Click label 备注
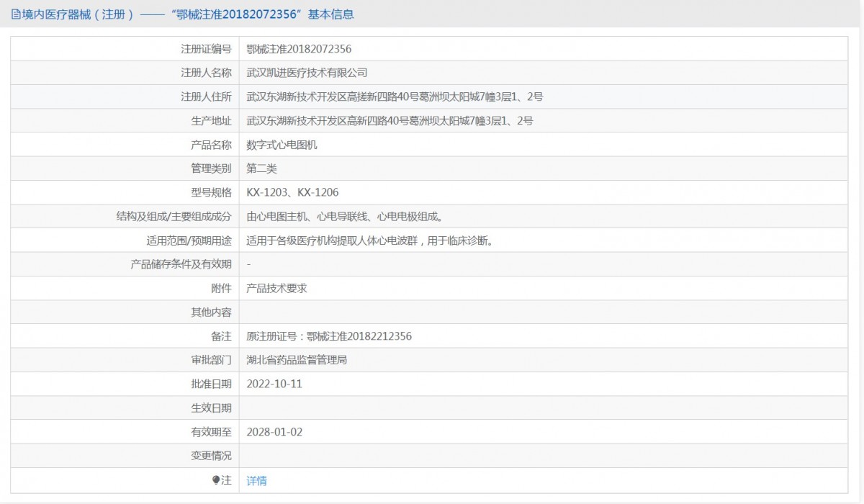 [x=221, y=336]
